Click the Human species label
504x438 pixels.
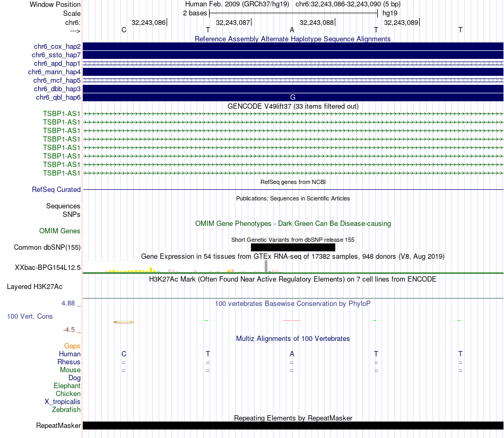click(x=69, y=354)
